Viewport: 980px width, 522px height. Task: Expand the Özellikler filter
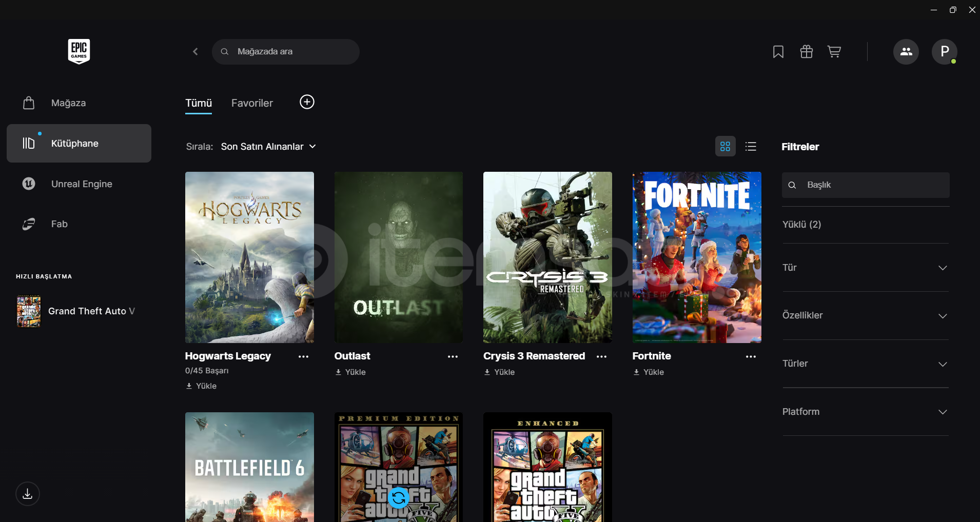866,315
